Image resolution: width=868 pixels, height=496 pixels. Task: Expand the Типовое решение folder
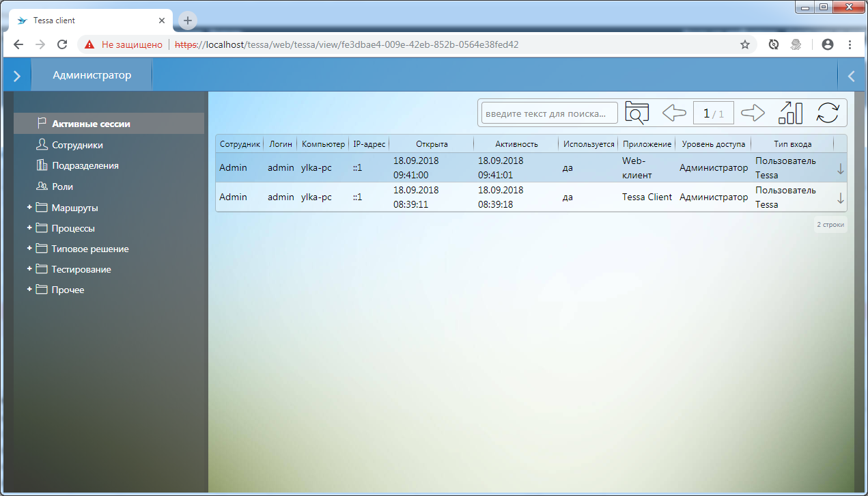(29, 249)
